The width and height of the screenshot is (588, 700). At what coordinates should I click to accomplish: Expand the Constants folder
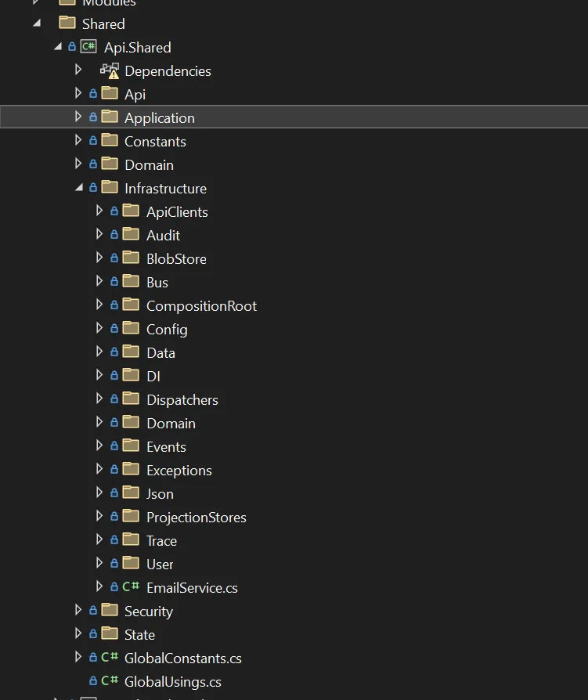click(x=78, y=140)
